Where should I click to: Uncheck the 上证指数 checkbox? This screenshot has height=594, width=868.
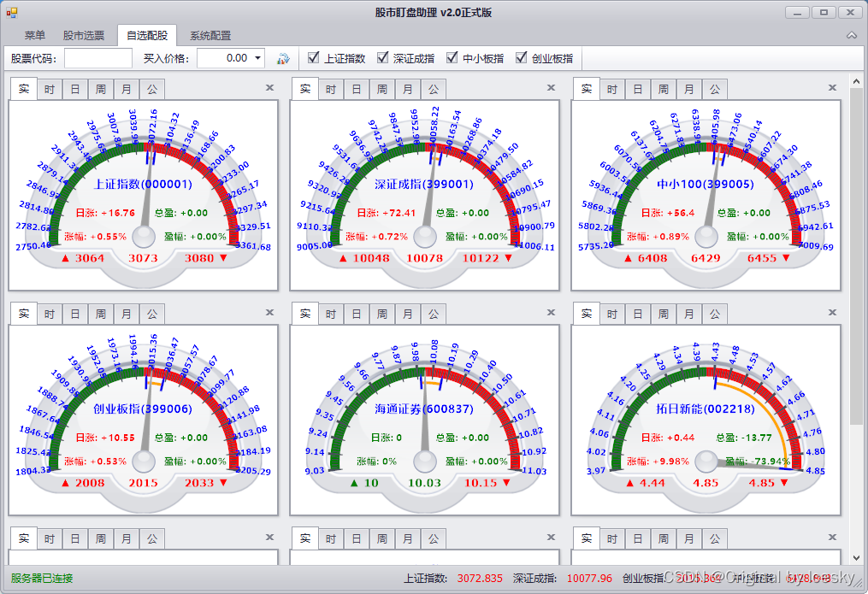click(x=313, y=57)
